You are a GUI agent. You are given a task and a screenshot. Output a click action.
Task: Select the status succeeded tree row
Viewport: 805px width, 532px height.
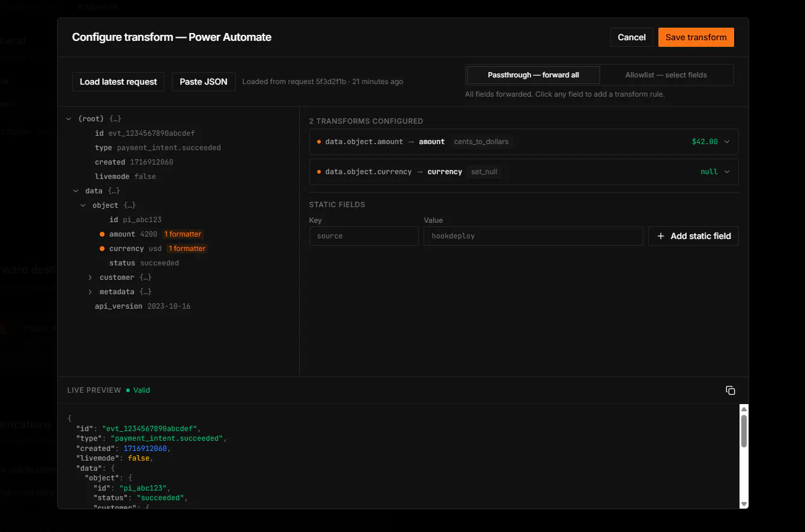click(x=144, y=263)
